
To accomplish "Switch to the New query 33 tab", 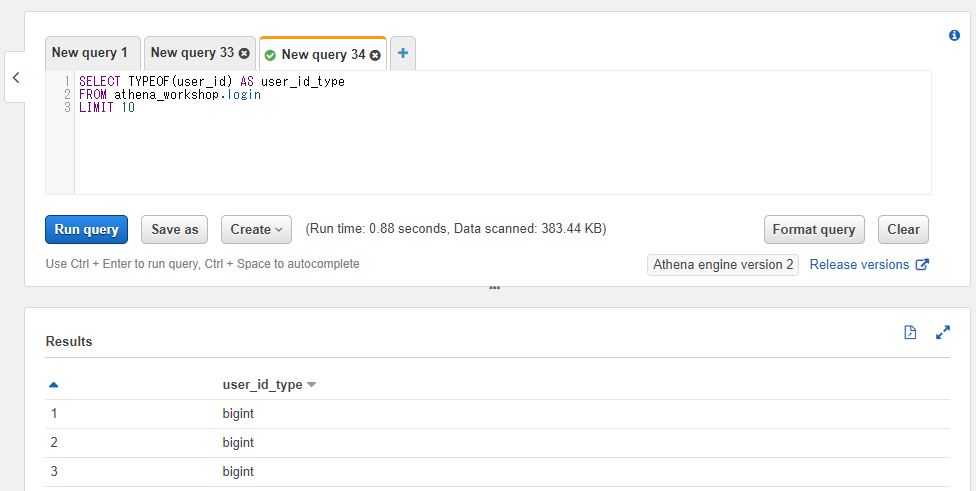I will [x=192, y=53].
